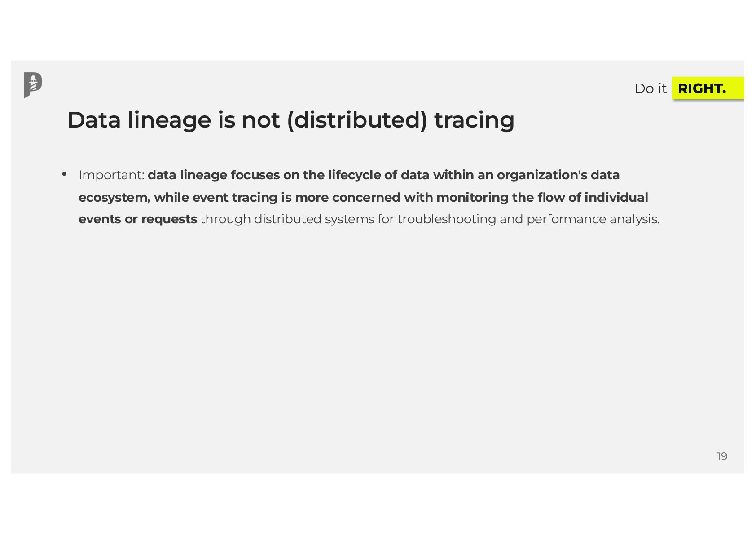Click the word 'Important:' in the bullet
The width and height of the screenshot is (756, 535).
(x=111, y=175)
